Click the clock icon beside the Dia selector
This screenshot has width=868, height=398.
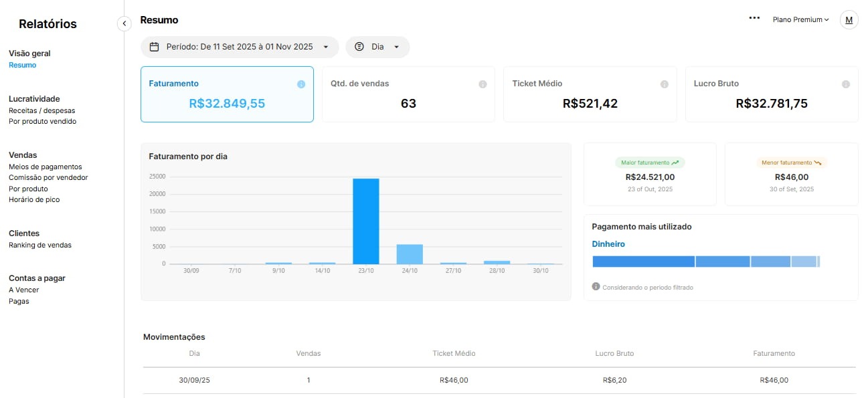pyautogui.click(x=359, y=47)
